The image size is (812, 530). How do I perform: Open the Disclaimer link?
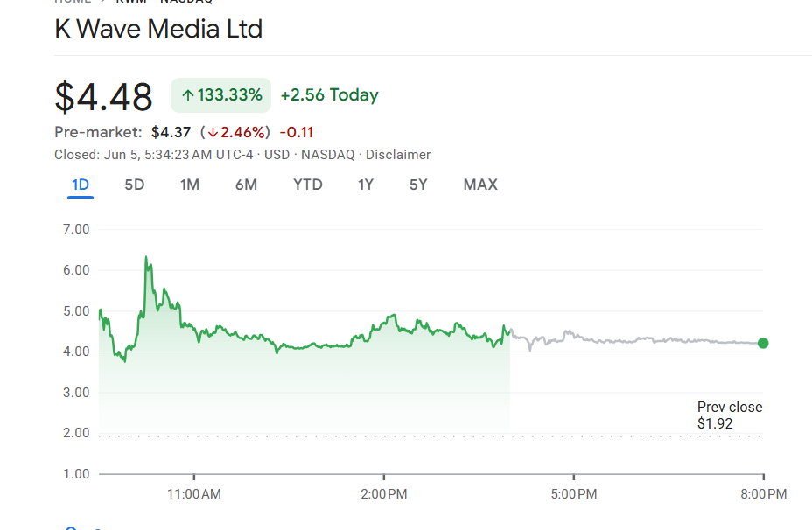click(398, 155)
